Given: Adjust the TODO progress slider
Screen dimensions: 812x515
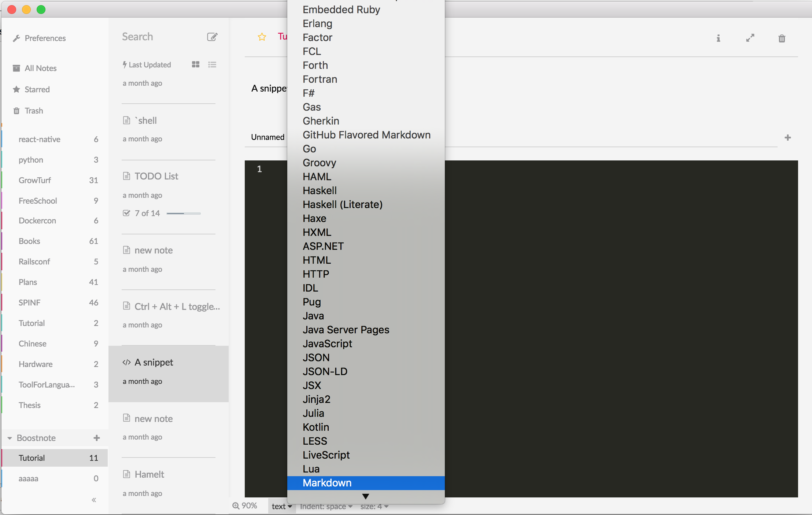Looking at the screenshot, I should click(x=184, y=213).
